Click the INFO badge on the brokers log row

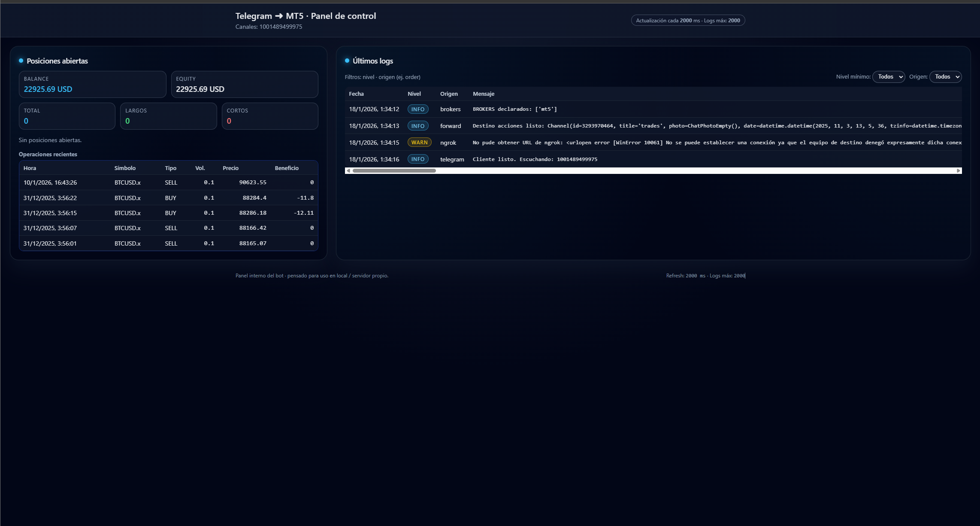pyautogui.click(x=417, y=109)
